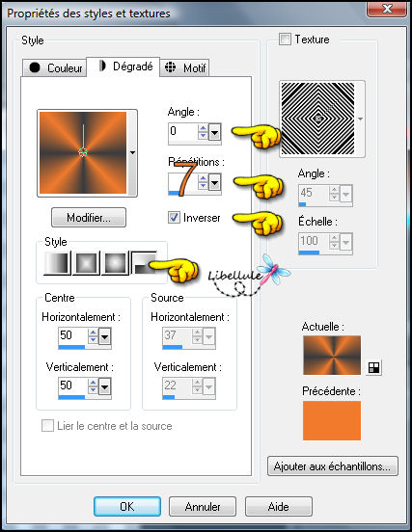The image size is (412, 532).
Task: Open the texture preview dropdown arrow
Action: 360,119
